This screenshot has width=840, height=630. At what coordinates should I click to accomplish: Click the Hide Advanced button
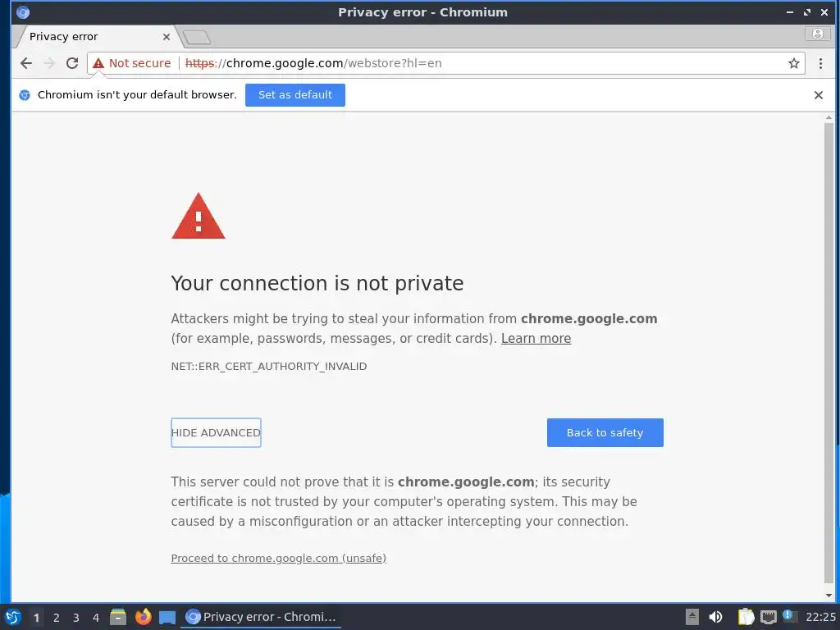click(x=216, y=432)
